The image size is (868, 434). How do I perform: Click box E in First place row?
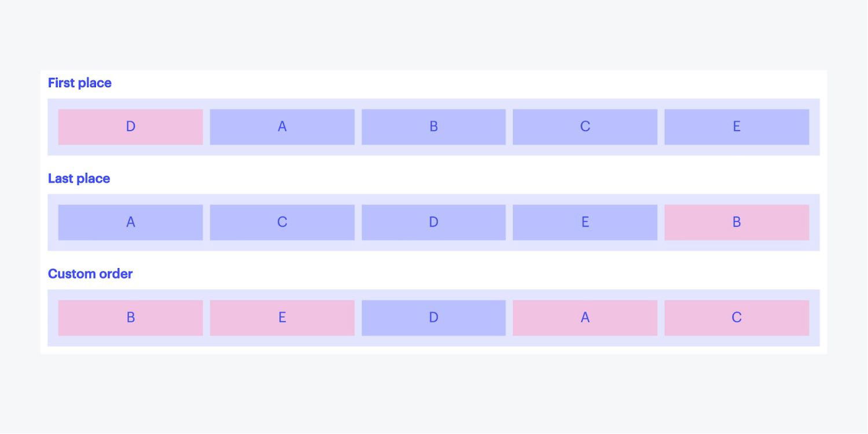coord(737,127)
